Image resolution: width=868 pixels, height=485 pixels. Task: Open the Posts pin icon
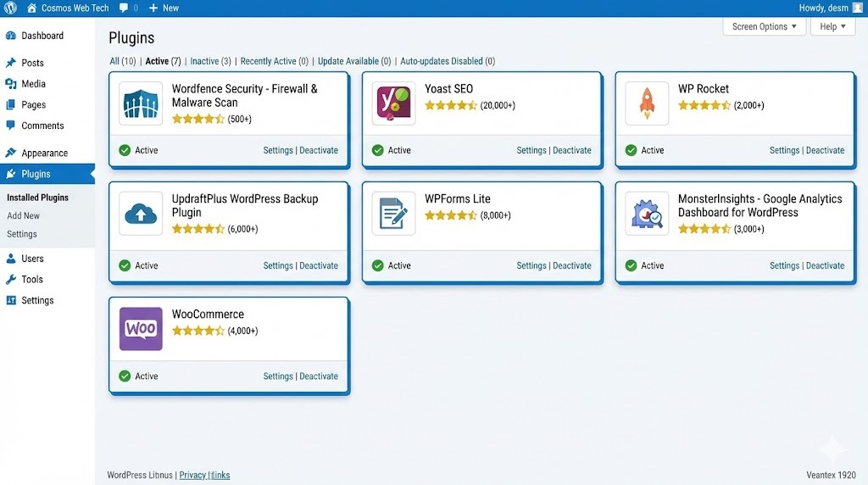pos(10,63)
